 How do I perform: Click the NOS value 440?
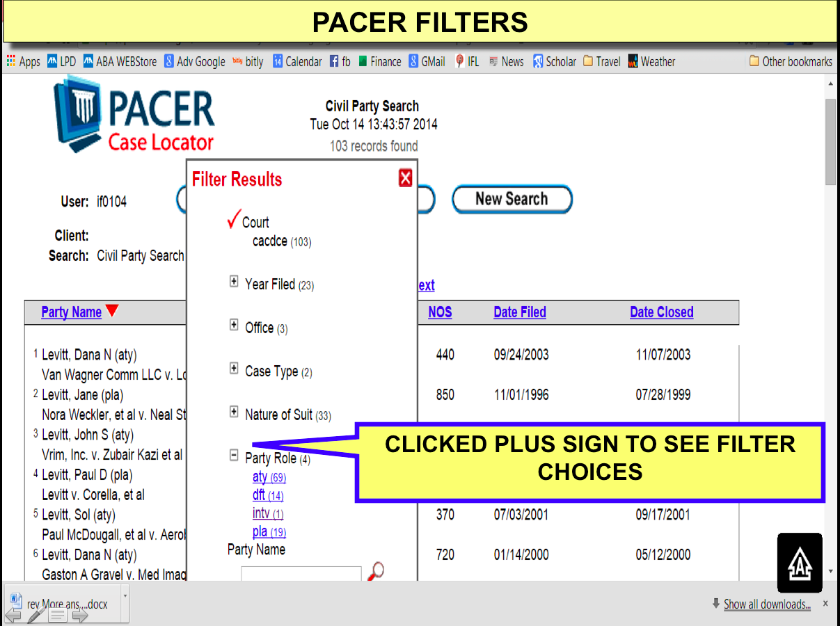(445, 355)
